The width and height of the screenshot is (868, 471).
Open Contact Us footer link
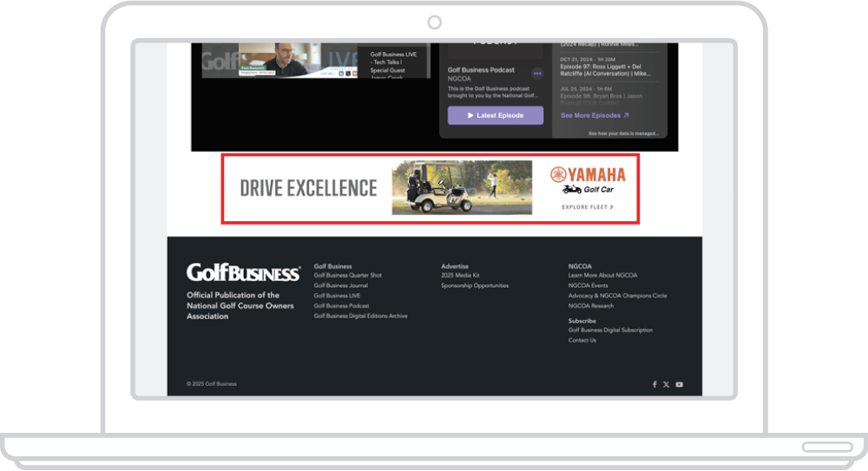(x=582, y=340)
